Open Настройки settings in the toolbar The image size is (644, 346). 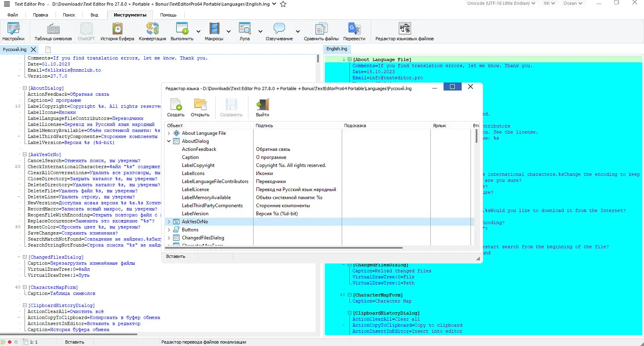pyautogui.click(x=13, y=32)
